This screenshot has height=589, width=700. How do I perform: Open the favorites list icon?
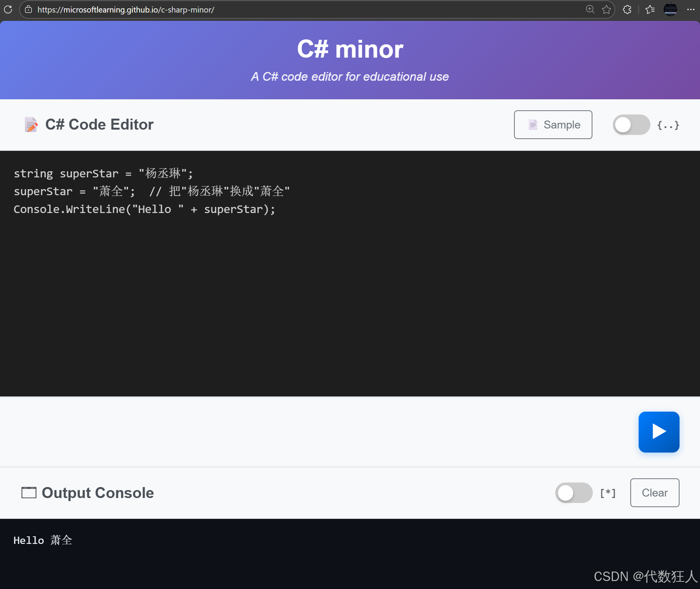(650, 9)
